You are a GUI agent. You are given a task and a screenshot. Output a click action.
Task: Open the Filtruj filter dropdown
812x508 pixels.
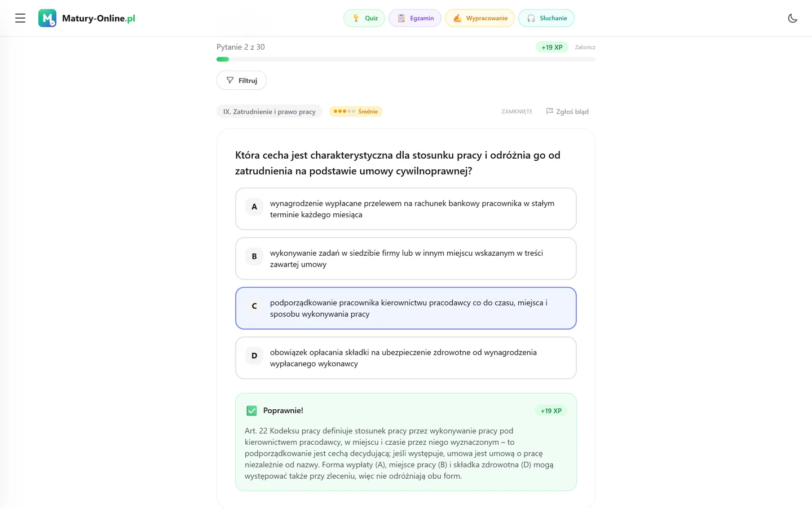coord(241,80)
